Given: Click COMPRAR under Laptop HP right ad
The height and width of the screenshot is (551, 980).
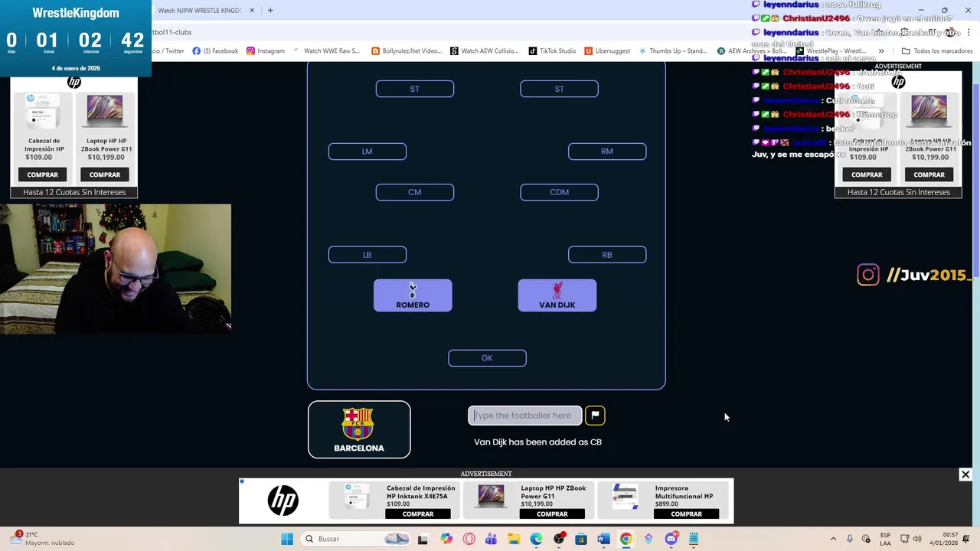Looking at the screenshot, I should point(929,174).
